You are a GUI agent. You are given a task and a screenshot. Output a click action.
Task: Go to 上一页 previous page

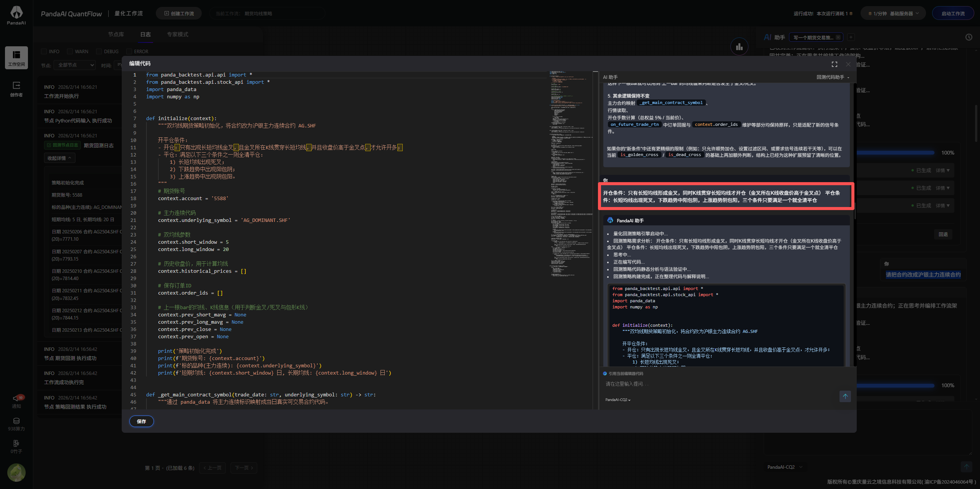212,468
